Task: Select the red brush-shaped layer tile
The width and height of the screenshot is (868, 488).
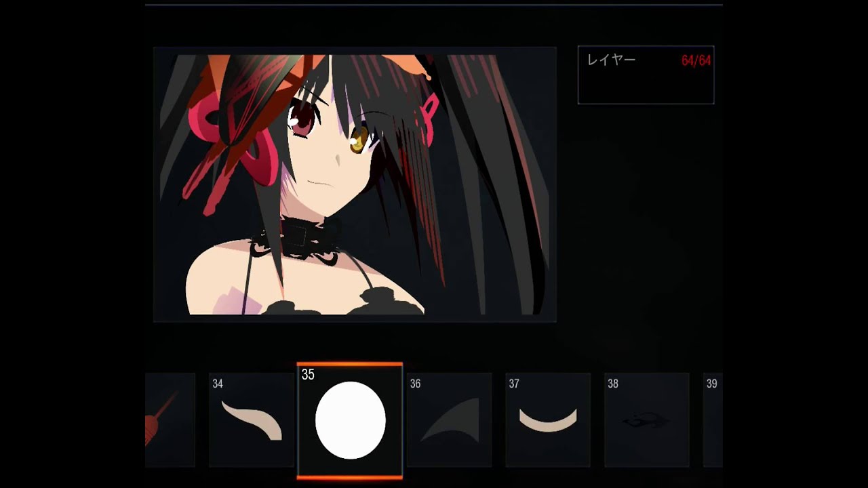Action: click(170, 420)
